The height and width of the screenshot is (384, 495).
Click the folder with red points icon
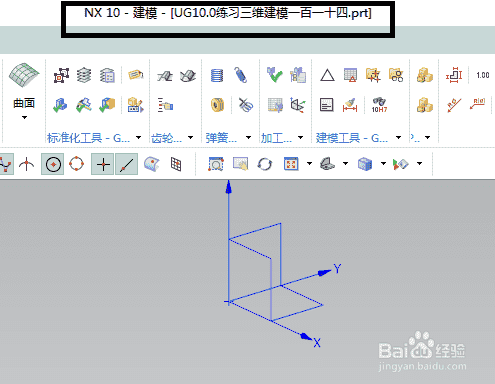point(373,75)
